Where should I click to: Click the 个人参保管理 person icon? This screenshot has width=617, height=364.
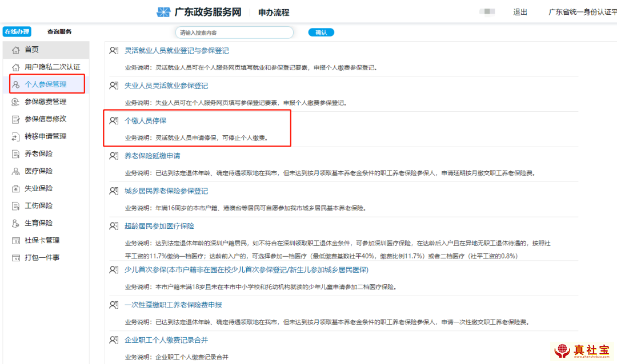point(16,84)
